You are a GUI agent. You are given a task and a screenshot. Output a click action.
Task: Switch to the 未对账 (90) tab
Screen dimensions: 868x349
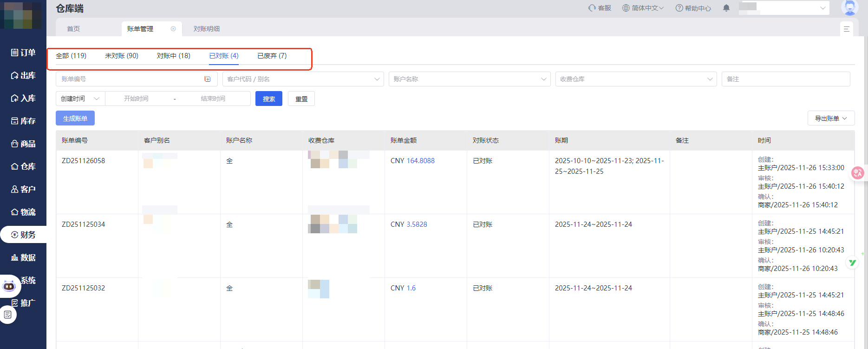pyautogui.click(x=122, y=56)
